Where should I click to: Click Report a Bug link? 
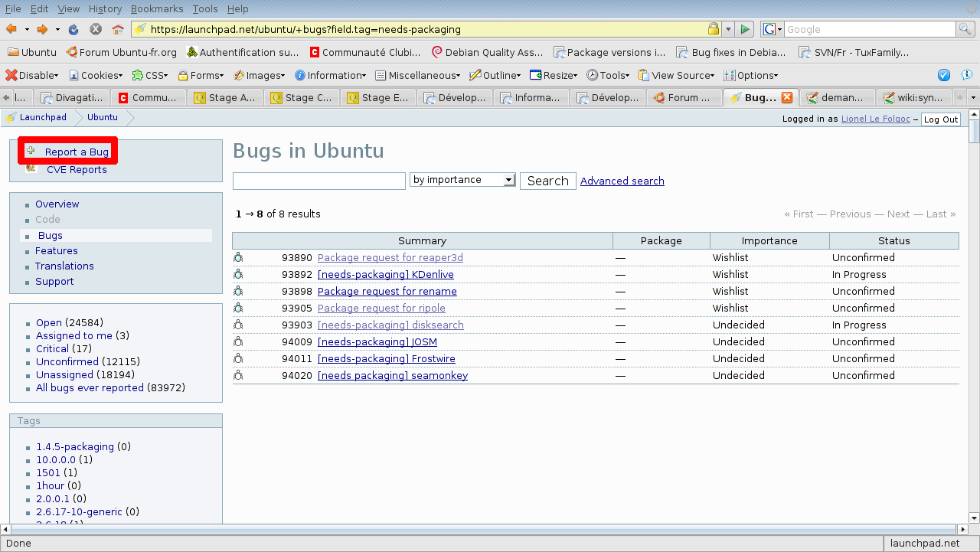tap(77, 152)
